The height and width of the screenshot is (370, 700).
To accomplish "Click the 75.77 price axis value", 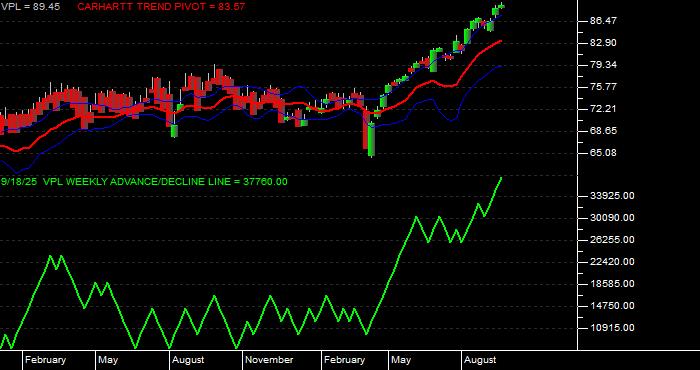I will [x=604, y=87].
